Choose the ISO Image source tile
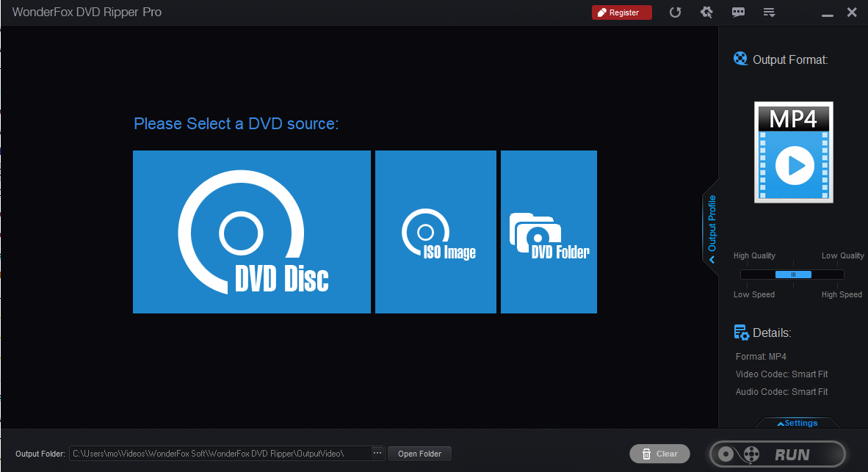Image resolution: width=868 pixels, height=472 pixels. coord(435,232)
